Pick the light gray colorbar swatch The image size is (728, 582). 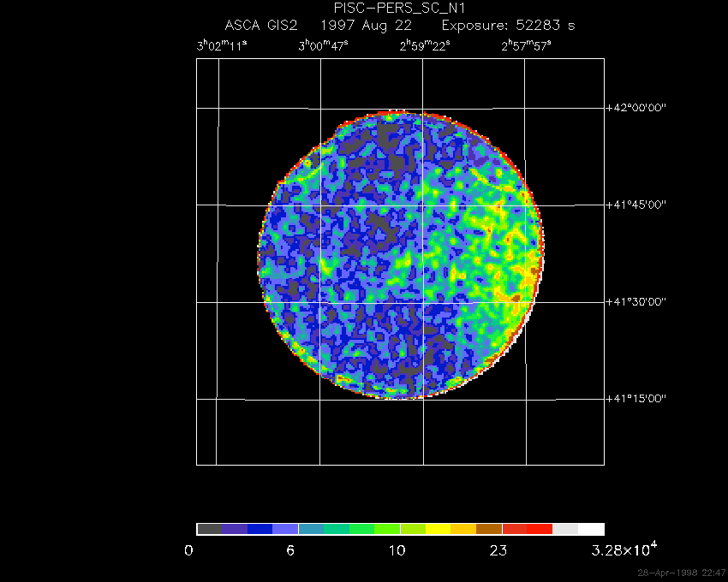(565, 529)
